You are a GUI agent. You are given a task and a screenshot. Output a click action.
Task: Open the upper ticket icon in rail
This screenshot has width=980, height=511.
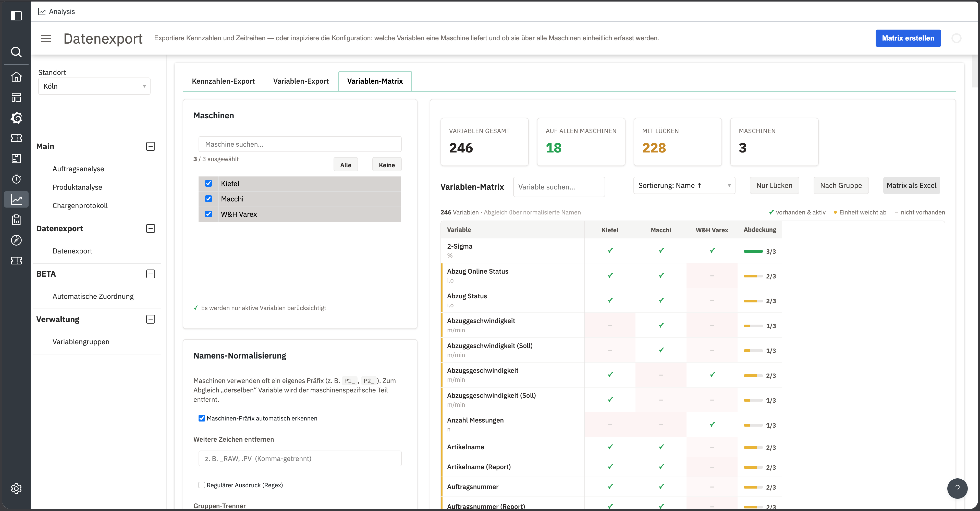pyautogui.click(x=16, y=138)
